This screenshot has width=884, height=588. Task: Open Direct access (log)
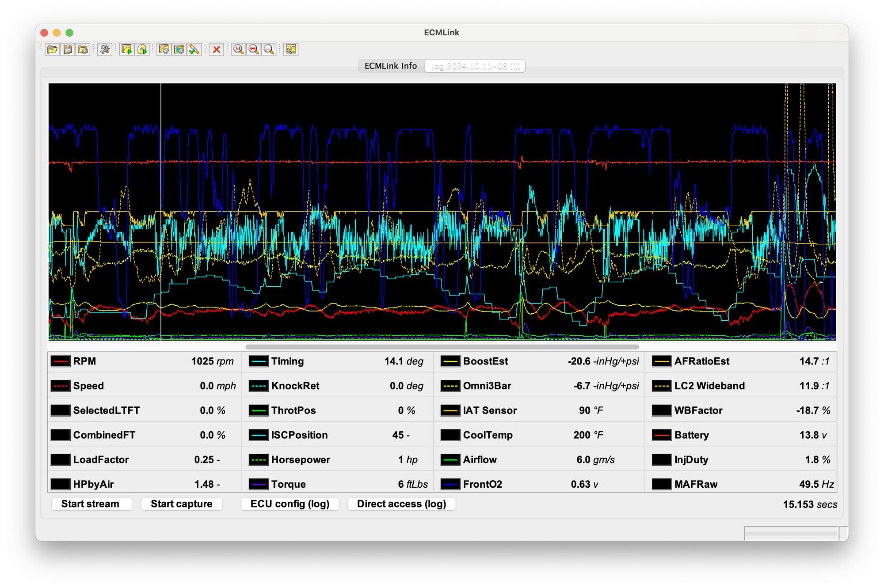click(x=401, y=504)
